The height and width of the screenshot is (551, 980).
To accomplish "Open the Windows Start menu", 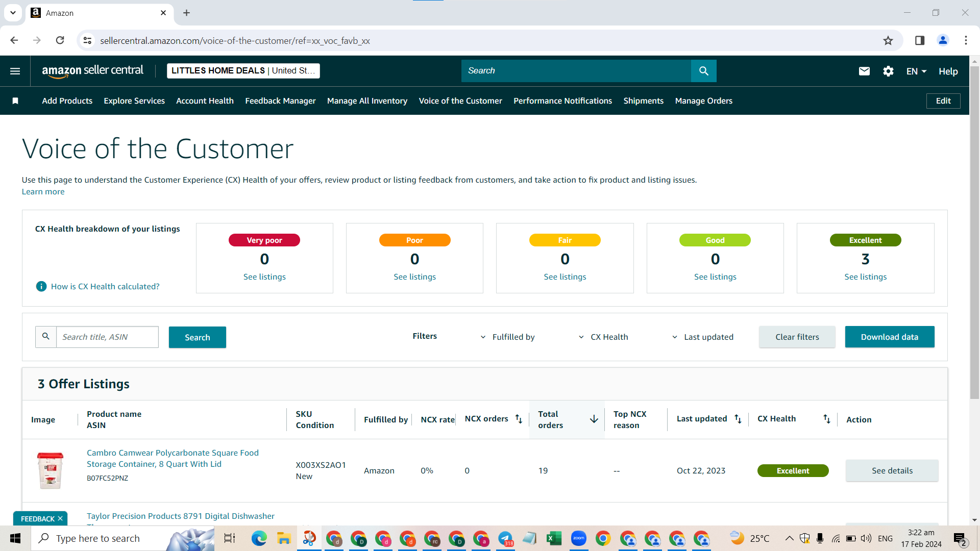I will coord(15,538).
